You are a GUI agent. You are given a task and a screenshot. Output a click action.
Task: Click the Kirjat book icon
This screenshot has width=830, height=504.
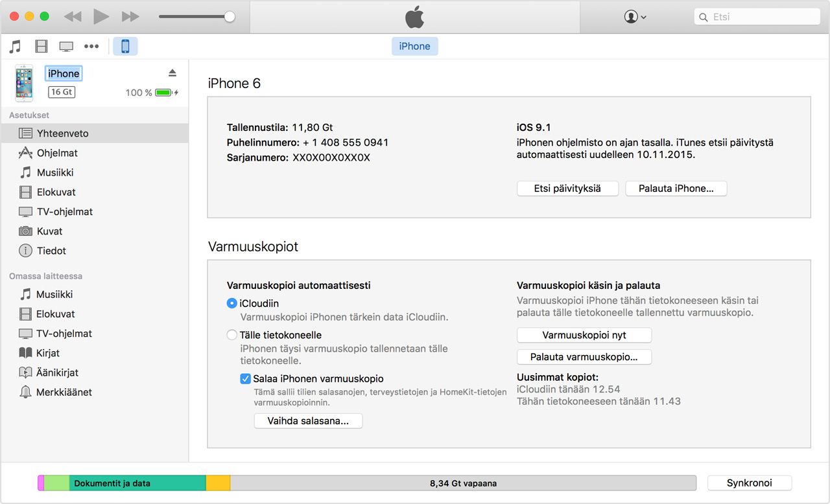point(25,352)
